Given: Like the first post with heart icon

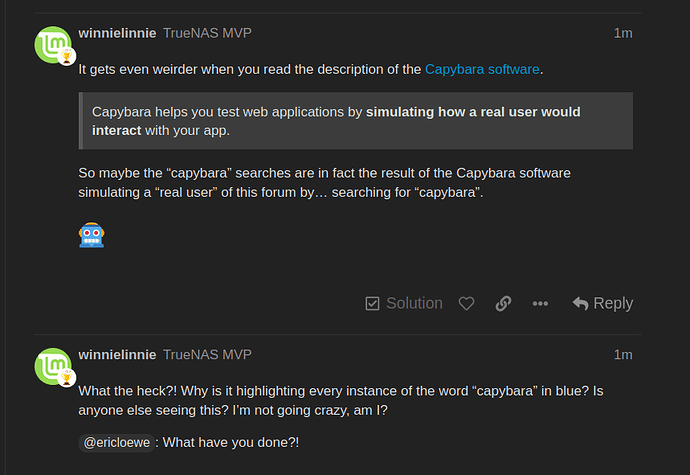Looking at the screenshot, I should click(x=466, y=303).
